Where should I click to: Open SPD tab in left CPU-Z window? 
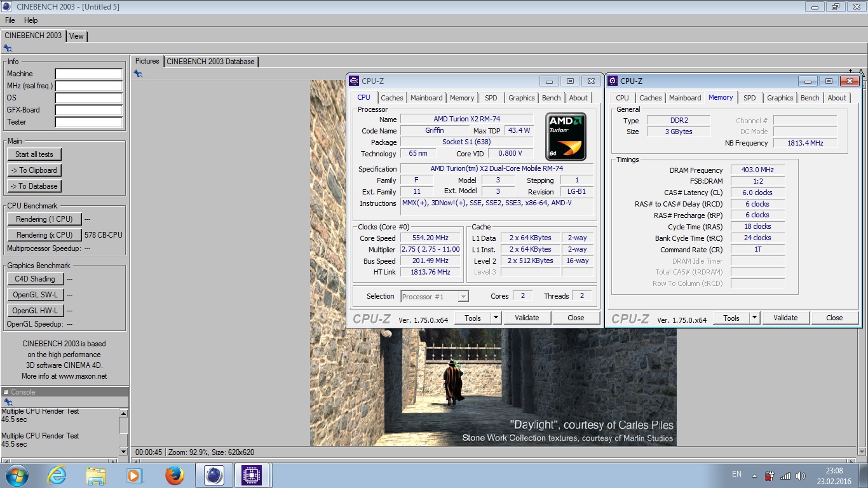pos(491,98)
